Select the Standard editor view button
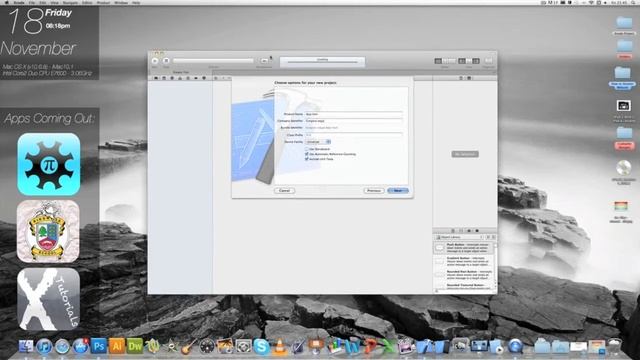 [x=438, y=61]
